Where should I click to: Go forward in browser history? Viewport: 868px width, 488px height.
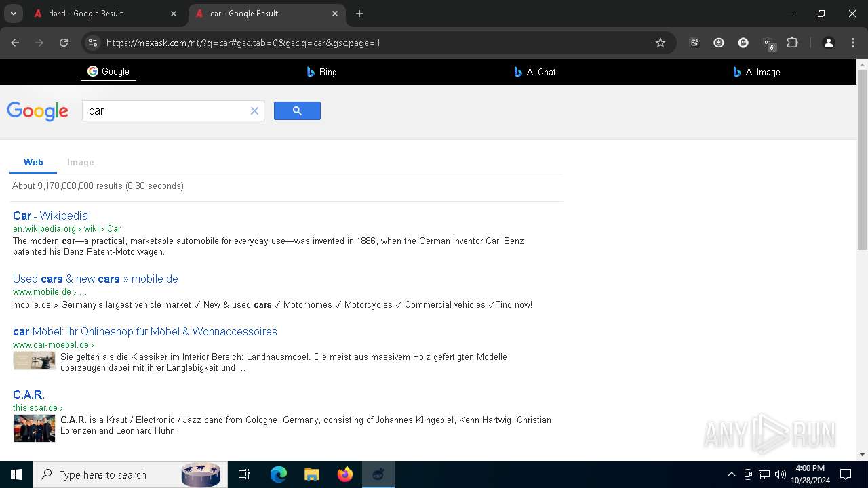point(39,43)
